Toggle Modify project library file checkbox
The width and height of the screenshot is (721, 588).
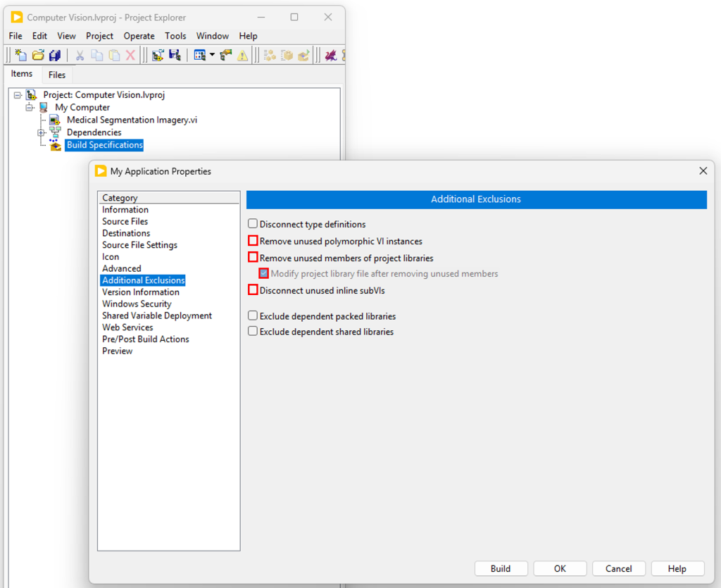263,273
